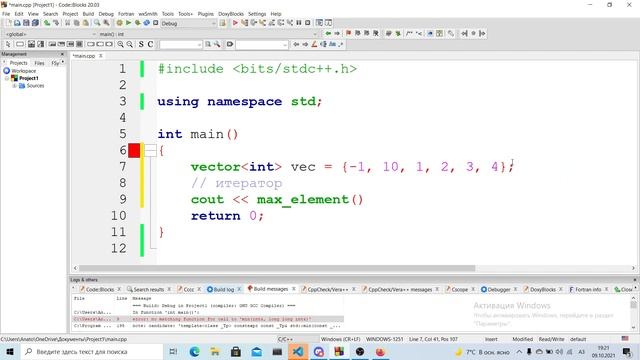This screenshot has height=360, width=640.
Task: Click the Save file toolbar icon
Action: click(x=26, y=23)
